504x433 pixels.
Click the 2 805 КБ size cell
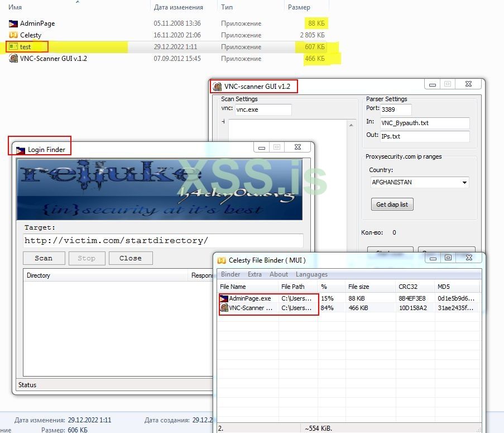pyautogui.click(x=312, y=35)
